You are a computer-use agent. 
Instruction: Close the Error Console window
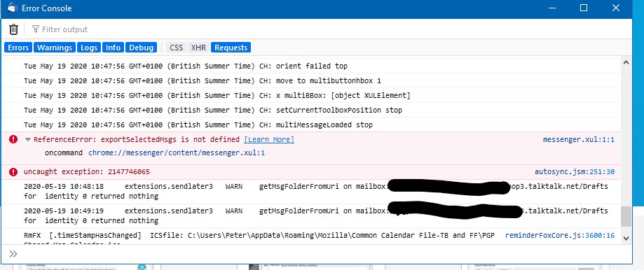[x=616, y=8]
